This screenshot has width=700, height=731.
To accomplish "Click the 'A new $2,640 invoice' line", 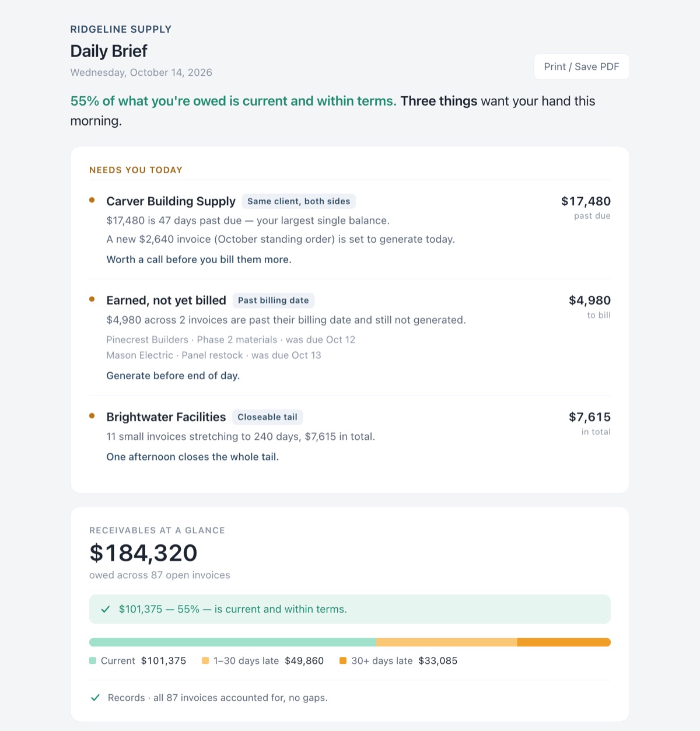I will click(281, 239).
